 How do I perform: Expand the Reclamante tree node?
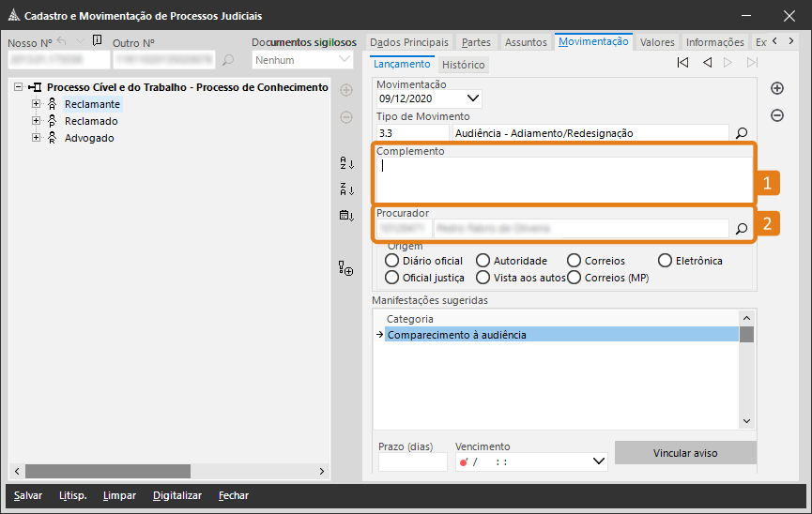point(37,104)
